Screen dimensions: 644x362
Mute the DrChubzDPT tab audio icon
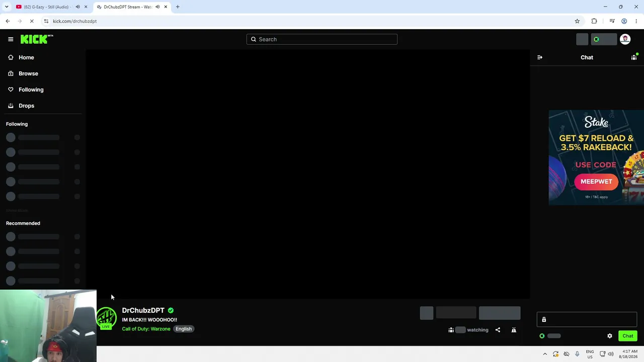[x=157, y=7]
